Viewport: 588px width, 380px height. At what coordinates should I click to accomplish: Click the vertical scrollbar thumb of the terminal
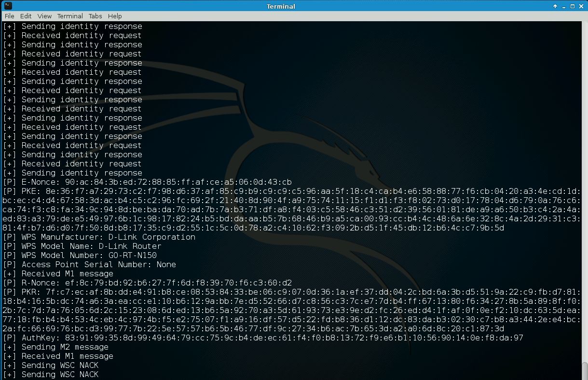tap(585, 371)
